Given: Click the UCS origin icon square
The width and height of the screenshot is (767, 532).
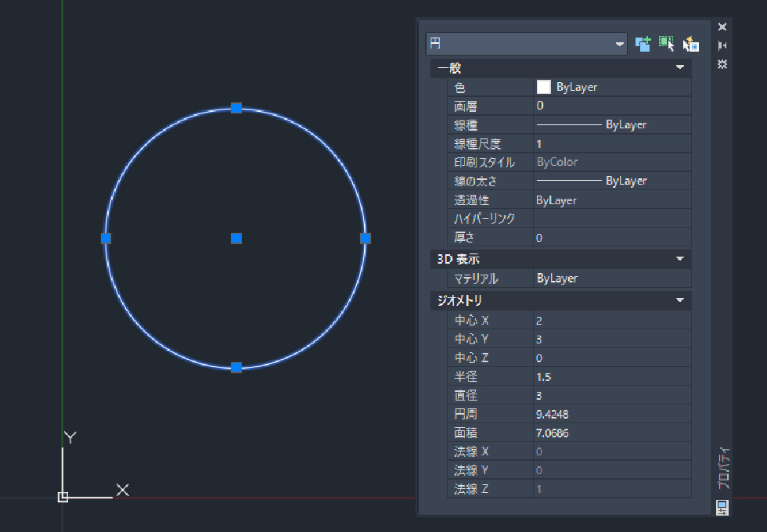Looking at the screenshot, I should pyautogui.click(x=63, y=497).
